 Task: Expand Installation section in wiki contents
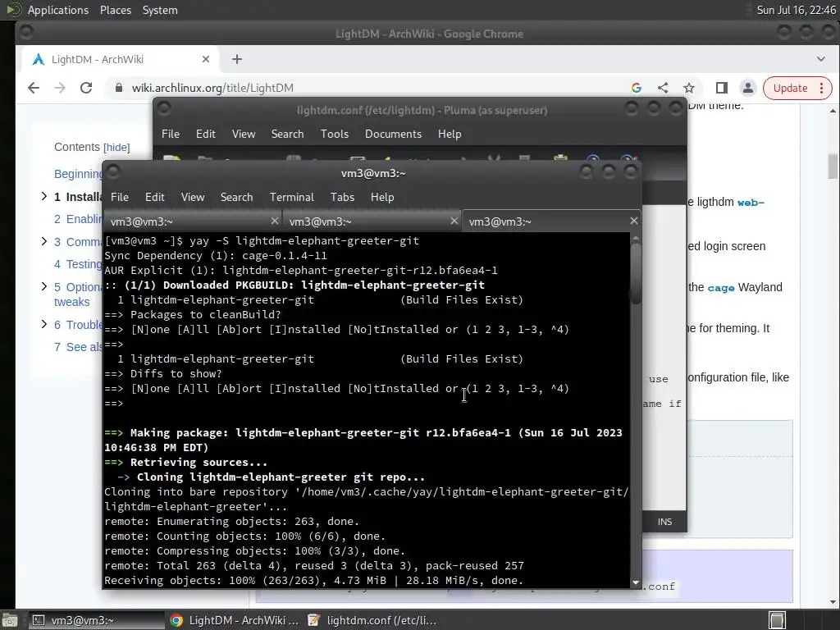coord(44,197)
